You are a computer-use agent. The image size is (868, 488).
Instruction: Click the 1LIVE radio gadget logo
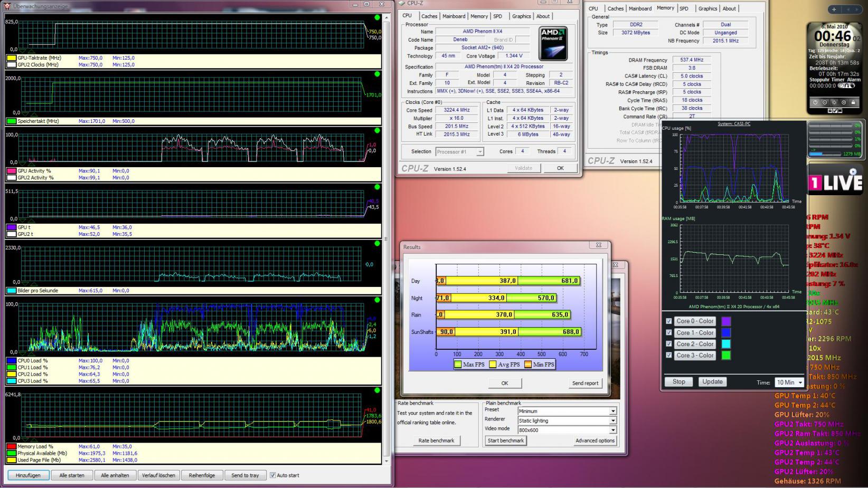coord(836,180)
